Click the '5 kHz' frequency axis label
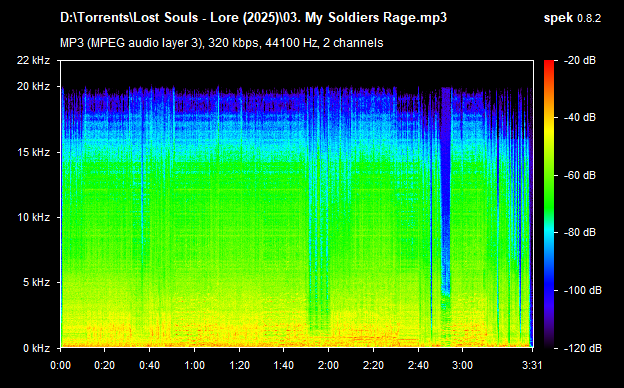Screen dimensions: 624x388 pos(36,282)
